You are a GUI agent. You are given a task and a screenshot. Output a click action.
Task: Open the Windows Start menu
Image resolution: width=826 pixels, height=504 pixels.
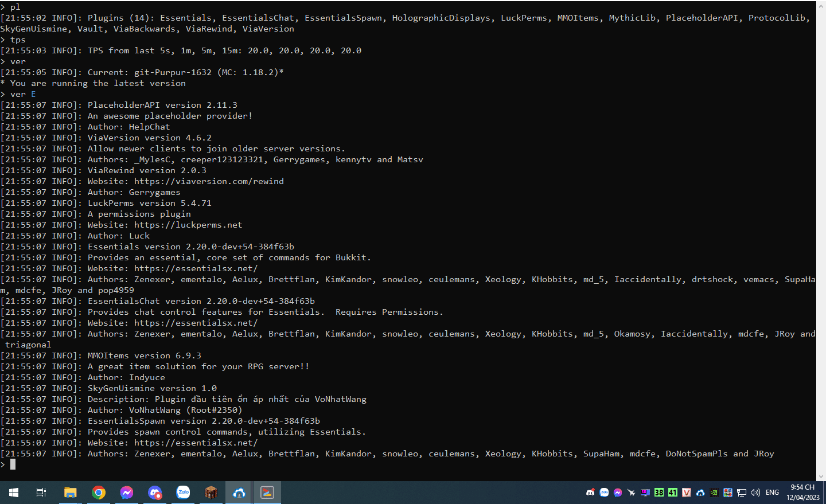point(14,493)
